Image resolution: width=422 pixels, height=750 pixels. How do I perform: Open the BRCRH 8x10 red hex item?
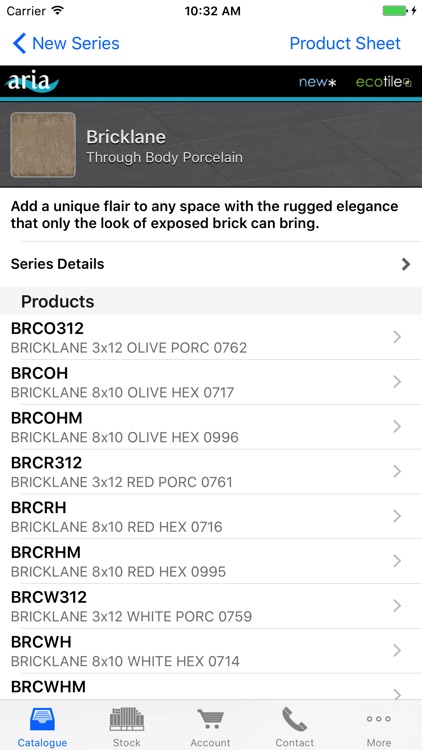[211, 517]
